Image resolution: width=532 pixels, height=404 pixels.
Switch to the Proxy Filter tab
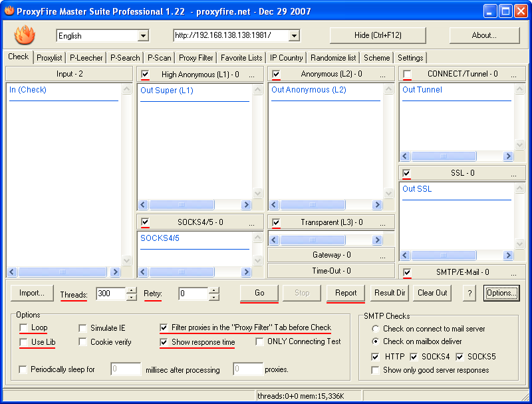pyautogui.click(x=196, y=58)
